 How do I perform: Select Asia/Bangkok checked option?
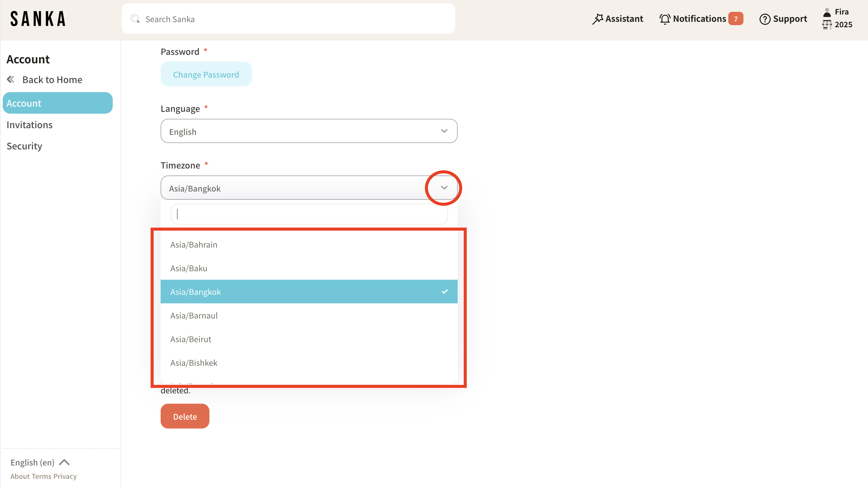click(309, 292)
